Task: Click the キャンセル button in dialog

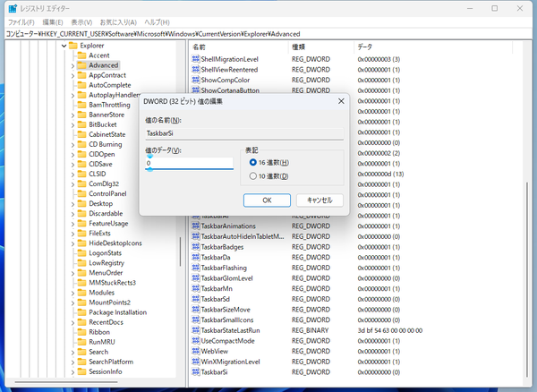Action: coord(320,200)
